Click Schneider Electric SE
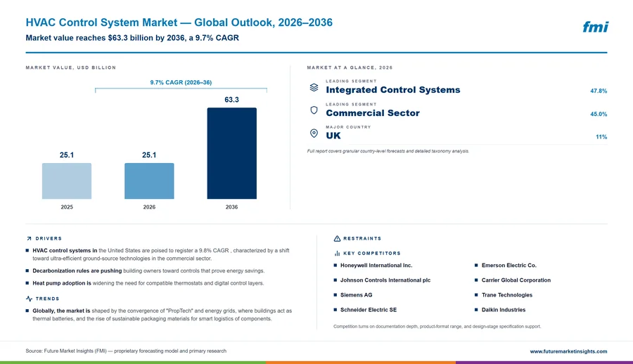This screenshot has height=364, width=633. point(368,310)
